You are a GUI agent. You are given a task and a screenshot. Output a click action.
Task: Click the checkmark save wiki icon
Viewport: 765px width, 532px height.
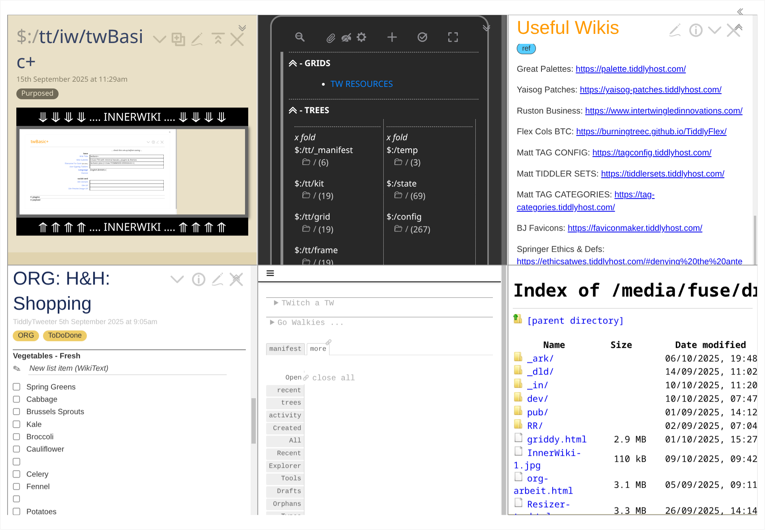422,37
